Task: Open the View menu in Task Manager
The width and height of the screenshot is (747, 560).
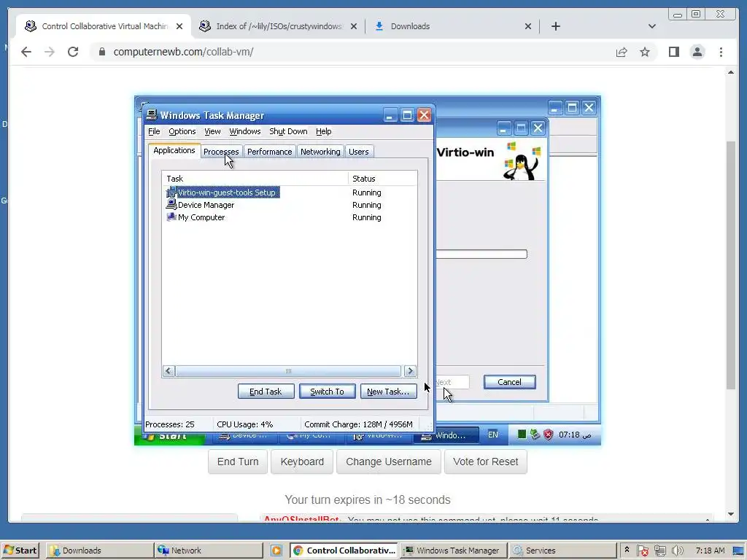Action: coord(212,131)
